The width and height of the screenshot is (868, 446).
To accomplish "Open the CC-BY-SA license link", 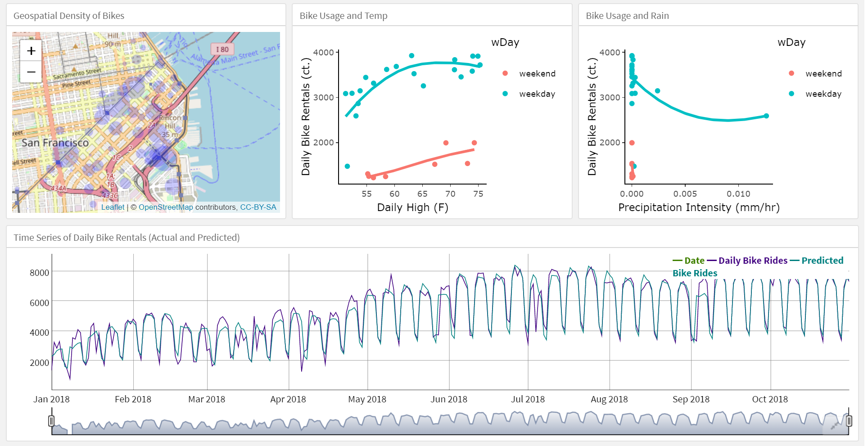I will (258, 207).
